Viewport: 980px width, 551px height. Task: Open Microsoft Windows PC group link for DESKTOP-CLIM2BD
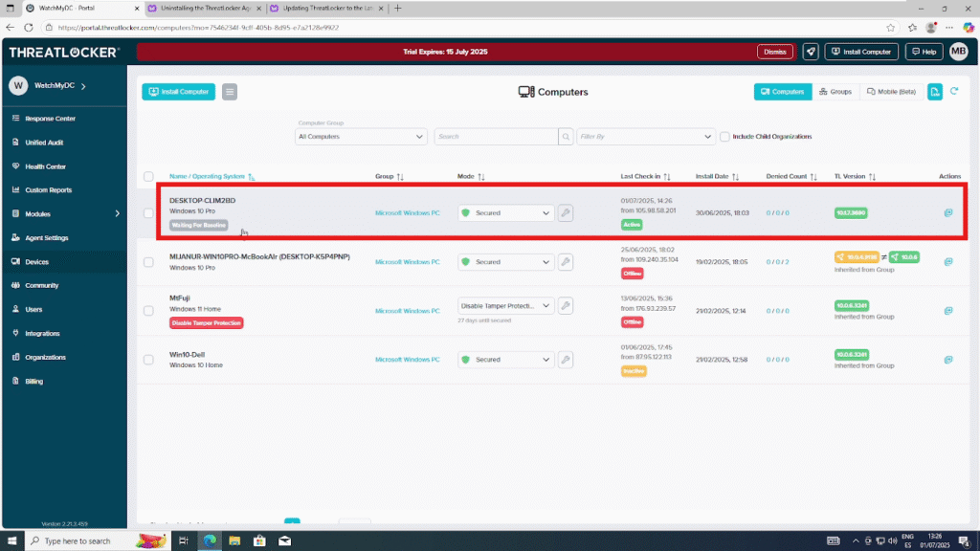tap(407, 213)
